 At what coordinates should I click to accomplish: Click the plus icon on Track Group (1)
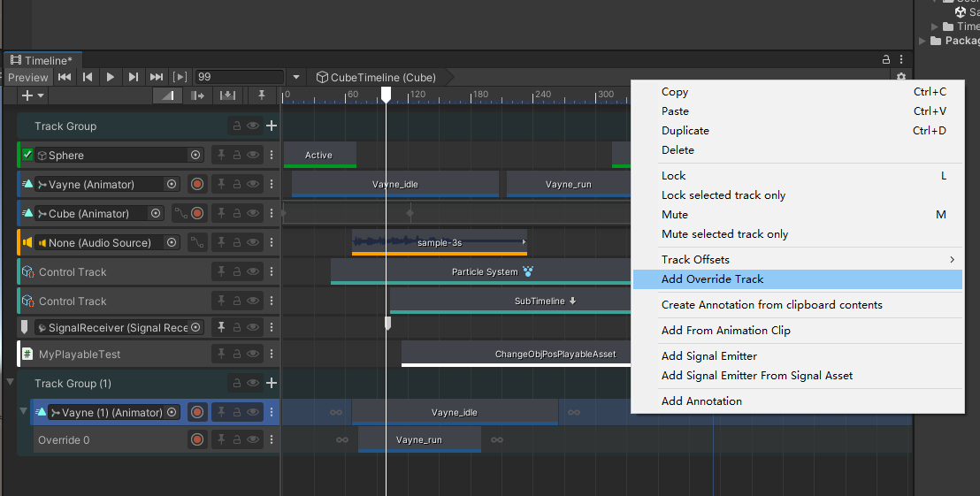[272, 384]
